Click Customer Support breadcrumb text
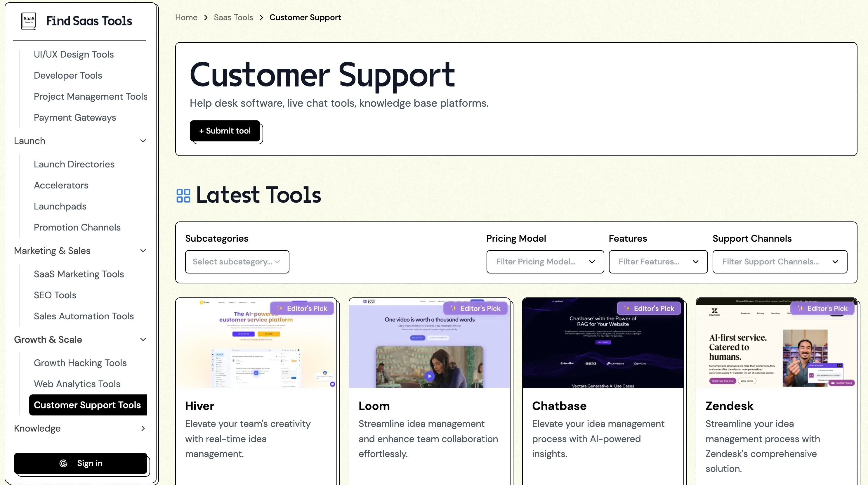Image resolution: width=868 pixels, height=485 pixels. coord(305,18)
